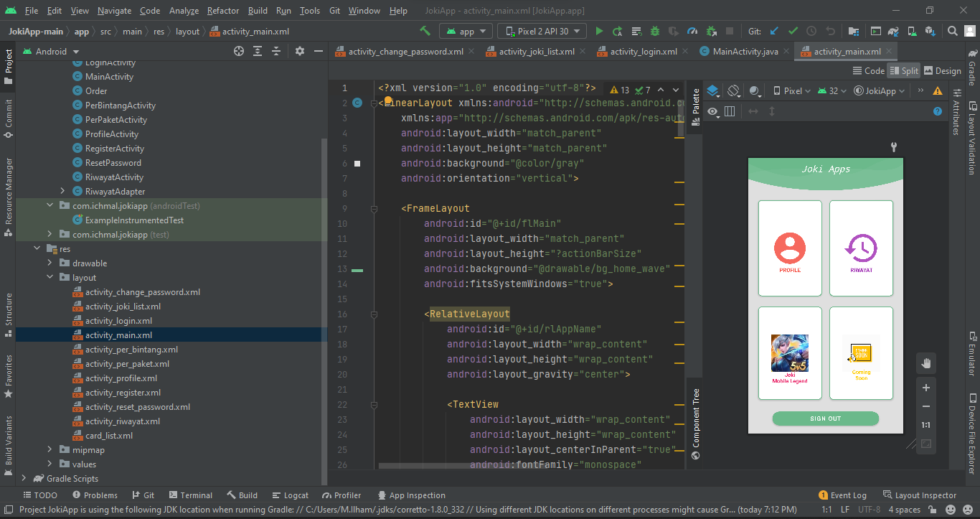980x519 pixels.
Task: Open Search Everywhere magnifier icon
Action: [x=952, y=32]
